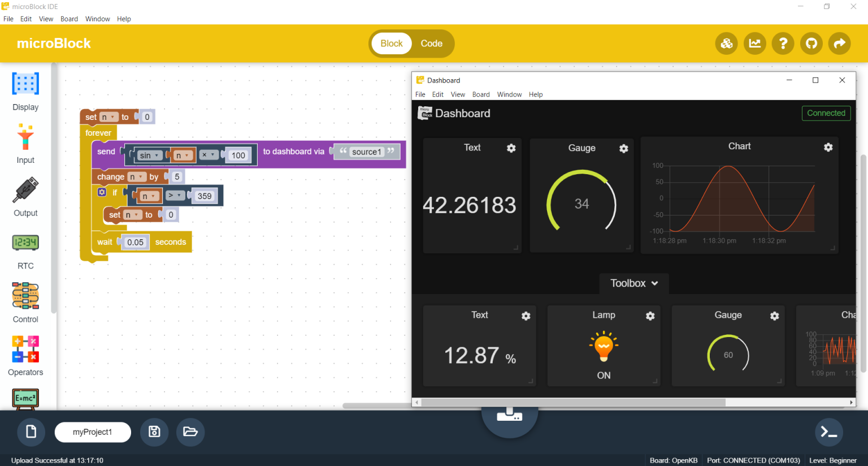Open the RTC block category
This screenshot has height=466, width=868.
point(25,251)
